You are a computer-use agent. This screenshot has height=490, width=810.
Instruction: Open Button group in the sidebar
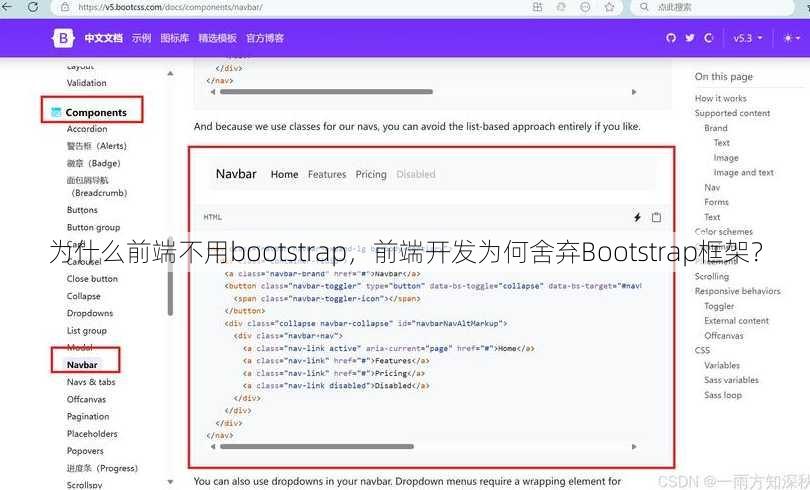click(x=94, y=227)
